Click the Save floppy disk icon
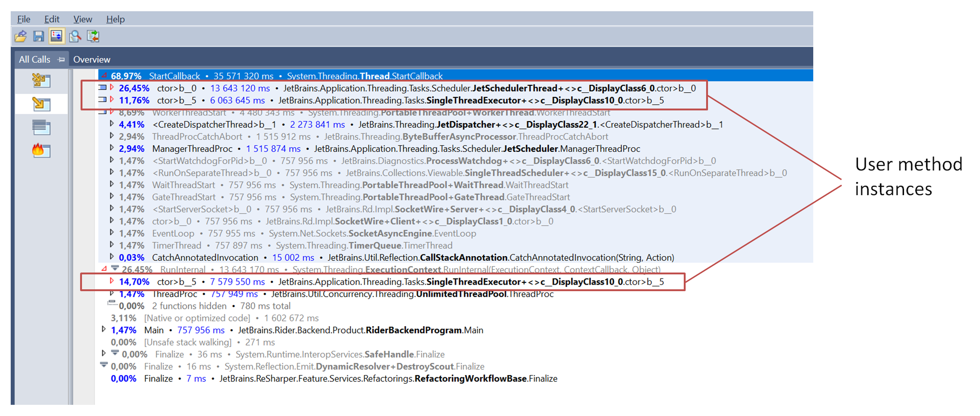980x416 pixels. 39,36
